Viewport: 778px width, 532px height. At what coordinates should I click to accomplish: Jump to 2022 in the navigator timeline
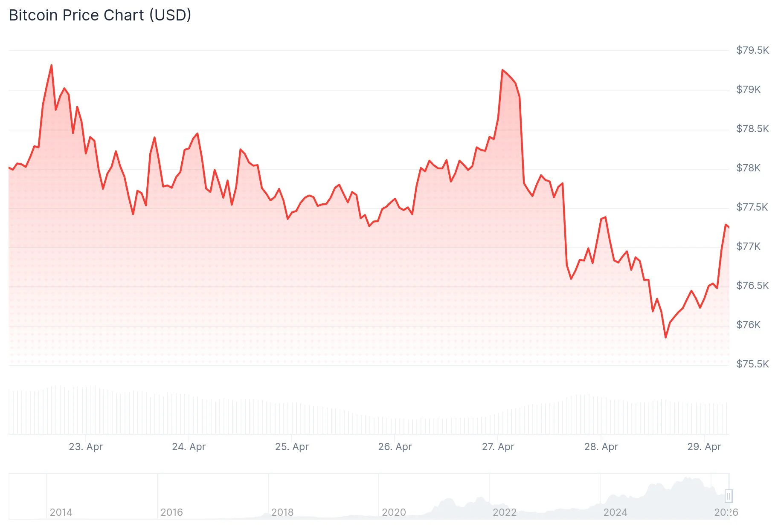click(505, 512)
